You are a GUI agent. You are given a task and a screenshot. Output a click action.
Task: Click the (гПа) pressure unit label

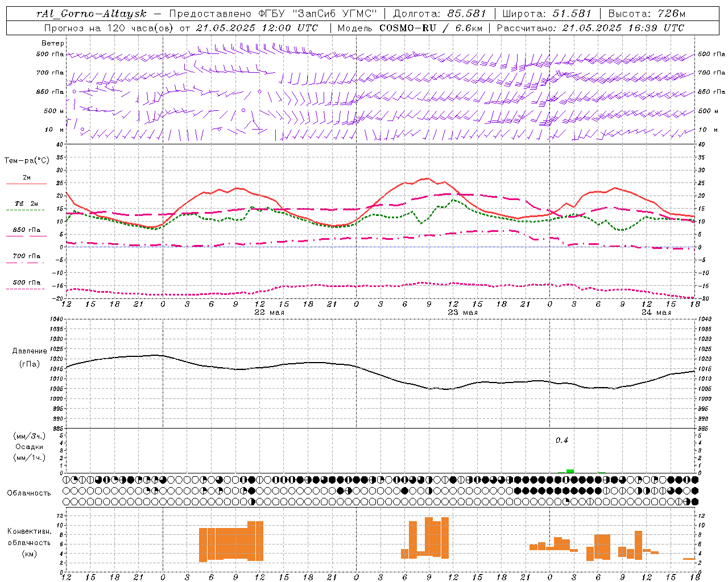point(30,364)
